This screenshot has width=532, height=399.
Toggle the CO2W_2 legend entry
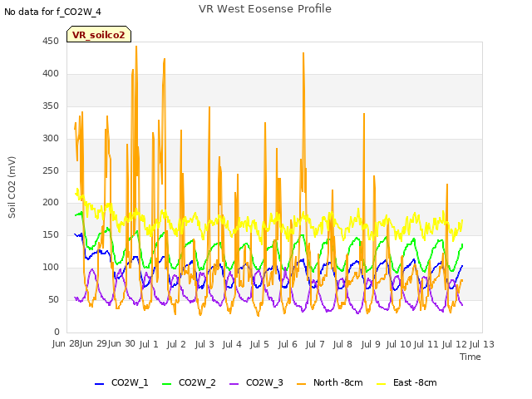pyautogui.click(x=189, y=382)
